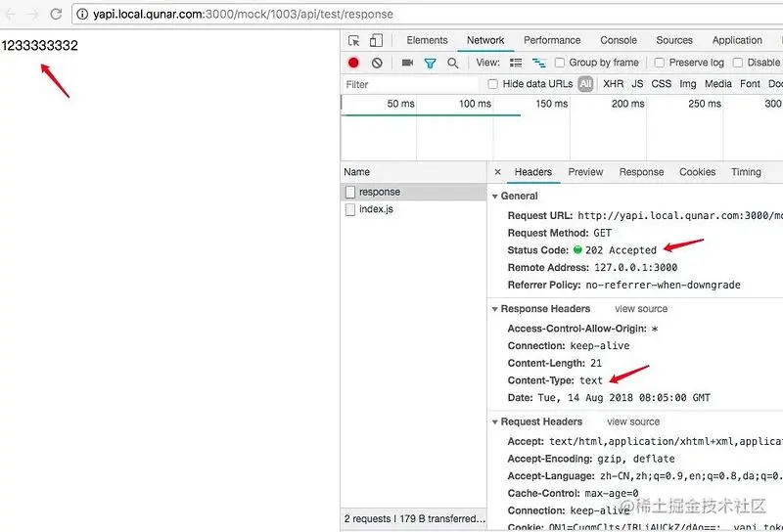Image resolution: width=783 pixels, height=532 pixels.
Task: Show the Preview detail tab
Action: pos(585,172)
